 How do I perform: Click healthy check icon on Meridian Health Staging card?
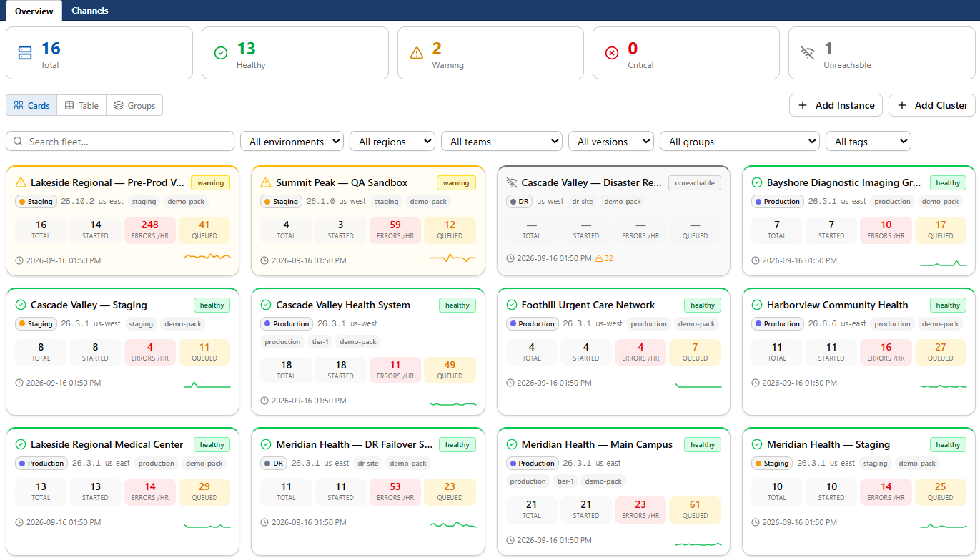[757, 444]
